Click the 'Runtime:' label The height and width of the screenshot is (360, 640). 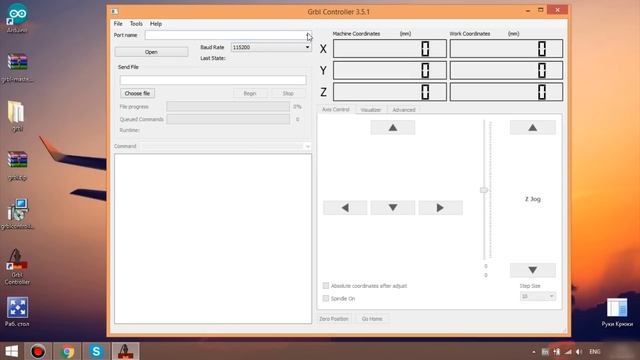pos(129,130)
